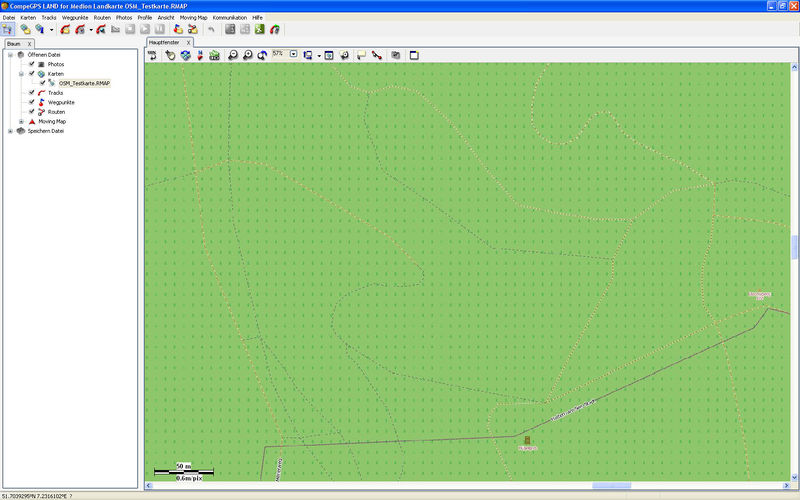The height and width of the screenshot is (500, 800).
Task: Close the Baum panel tab
Action: [x=30, y=44]
